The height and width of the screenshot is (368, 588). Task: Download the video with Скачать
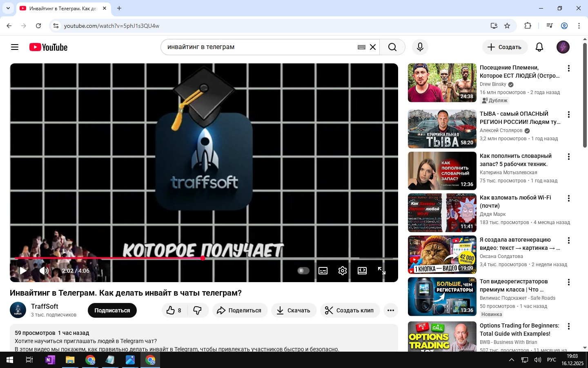coord(294,310)
